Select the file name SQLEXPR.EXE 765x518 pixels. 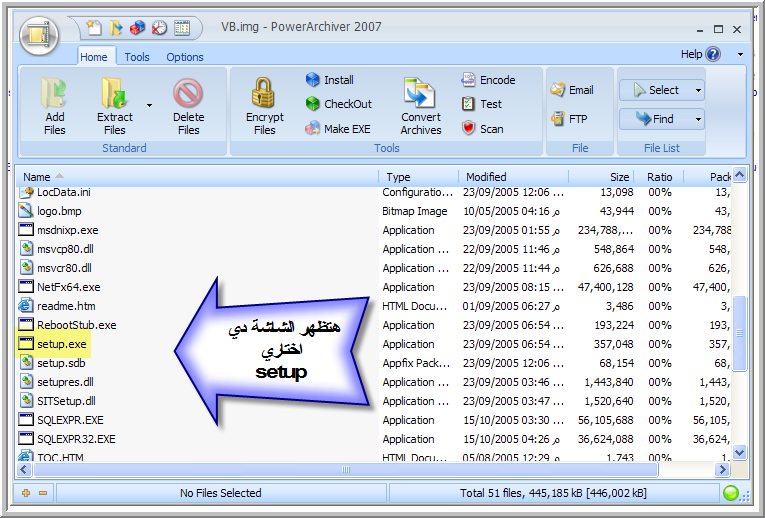click(70, 420)
